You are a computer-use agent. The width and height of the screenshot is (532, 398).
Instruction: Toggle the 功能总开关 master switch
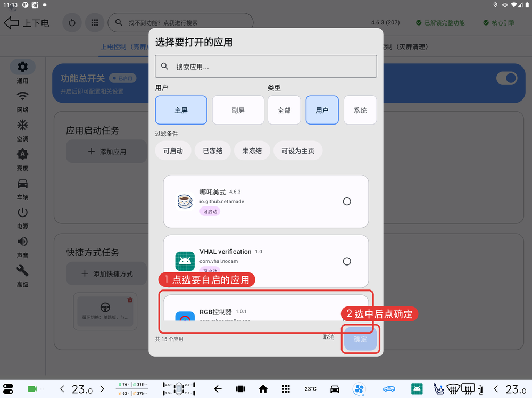tap(506, 78)
